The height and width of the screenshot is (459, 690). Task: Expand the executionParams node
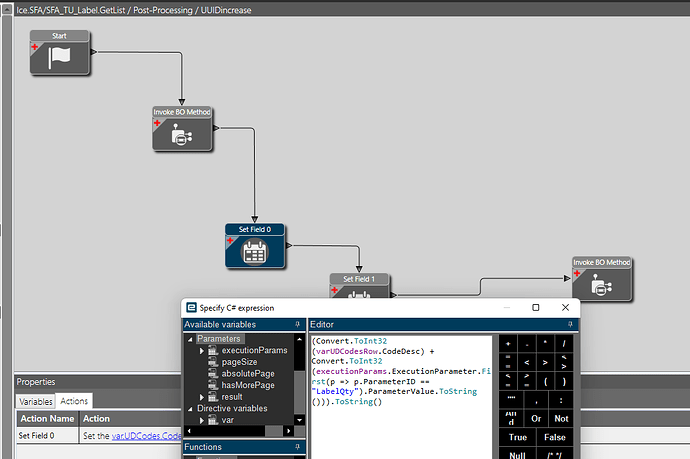[x=202, y=351]
